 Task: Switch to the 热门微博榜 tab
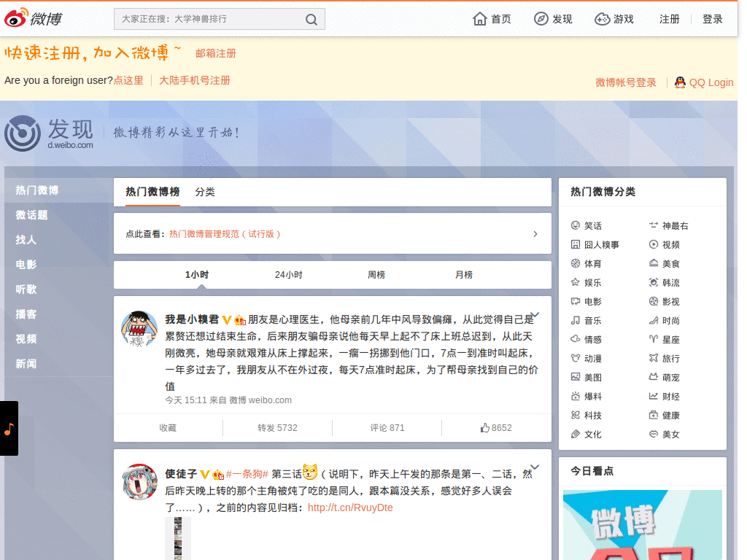tap(152, 192)
